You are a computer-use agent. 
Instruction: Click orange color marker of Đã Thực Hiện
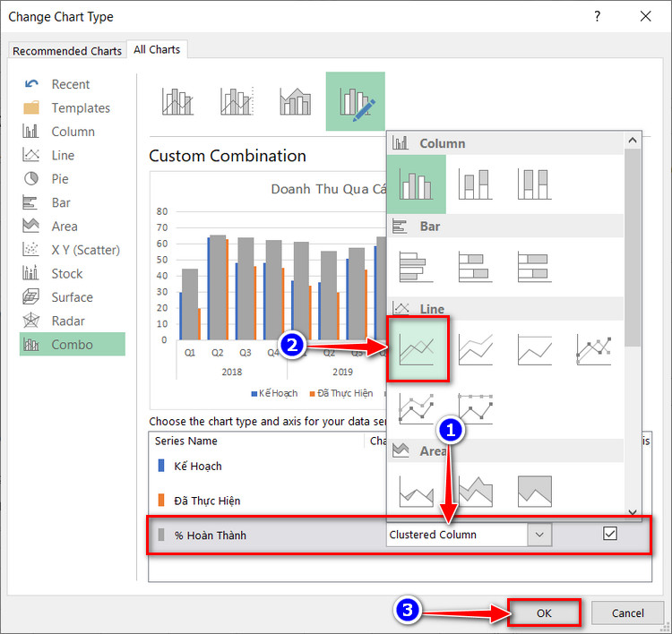tap(161, 500)
